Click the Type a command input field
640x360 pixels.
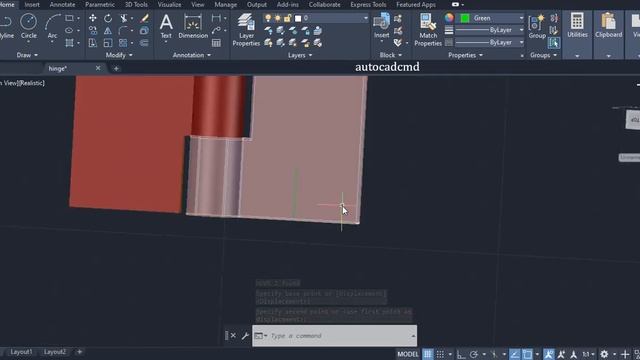coord(335,336)
